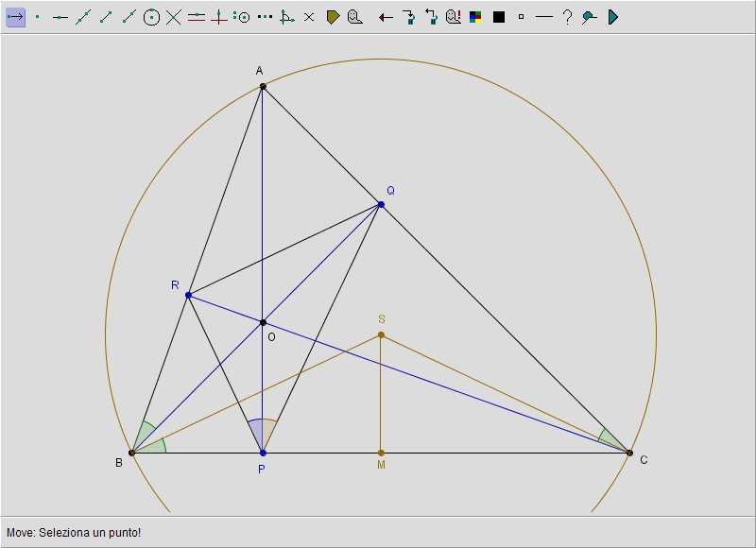Open the multicolor grid color filter

click(x=475, y=17)
